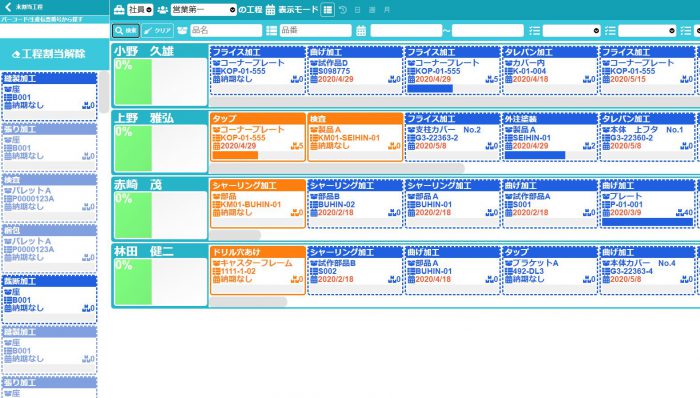Image resolution: width=700 pixels, height=398 pixels.
Task: Switch display mode to 月 (month)
Action: coord(387,10)
